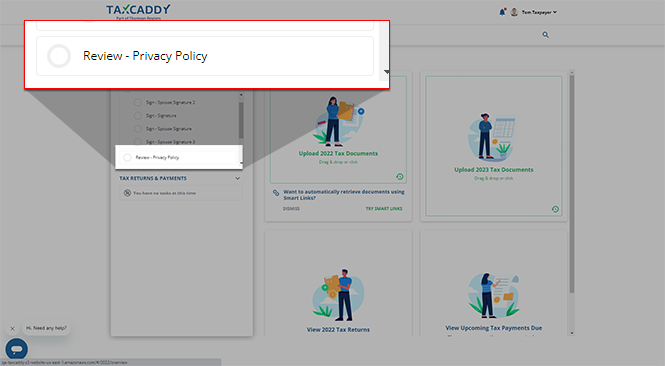Open Sign - Spouse Signature 3 task
Screen dimensions: 665x366
[170, 142]
